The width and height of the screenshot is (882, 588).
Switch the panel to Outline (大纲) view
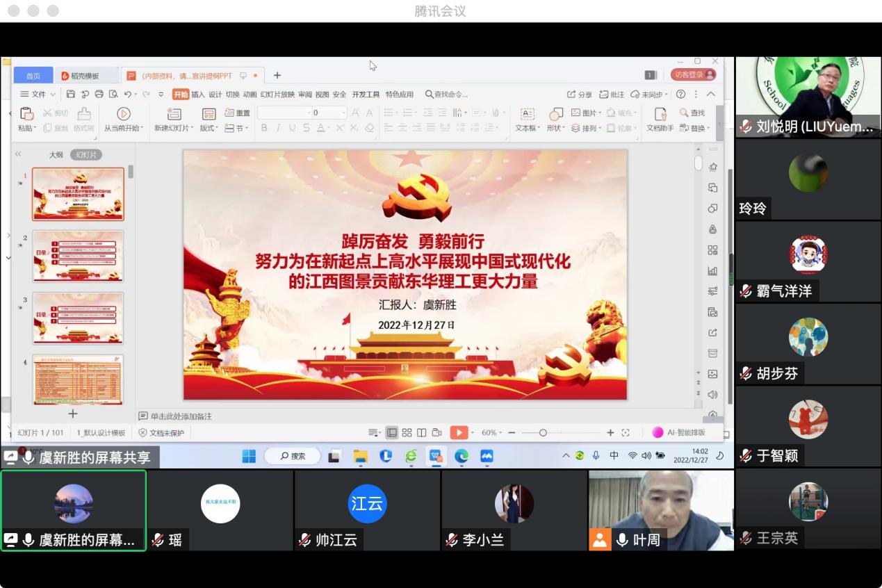[56, 155]
